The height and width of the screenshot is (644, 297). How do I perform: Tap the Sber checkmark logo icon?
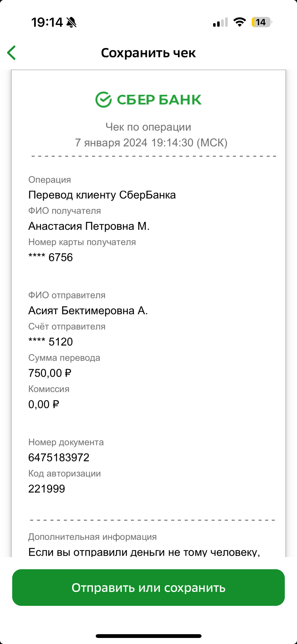click(x=103, y=100)
